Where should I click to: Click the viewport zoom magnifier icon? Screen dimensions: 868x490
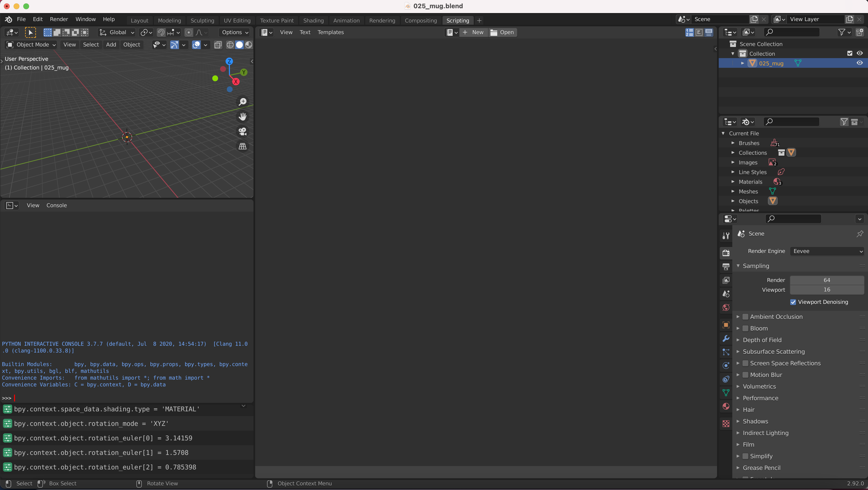coord(243,102)
